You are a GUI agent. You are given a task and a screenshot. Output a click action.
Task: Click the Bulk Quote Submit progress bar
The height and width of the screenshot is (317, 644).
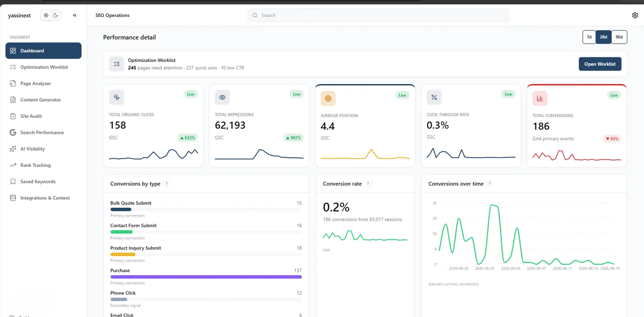click(x=206, y=209)
